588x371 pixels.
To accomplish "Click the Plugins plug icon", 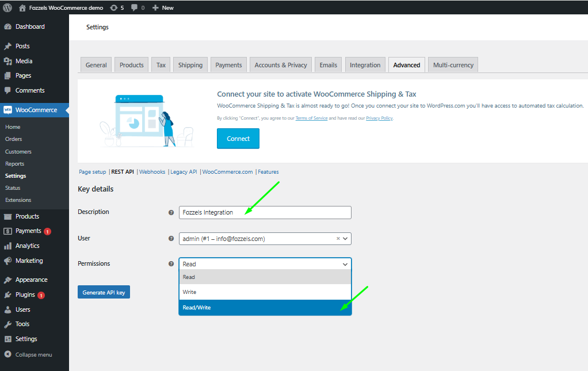I will pos(7,295).
